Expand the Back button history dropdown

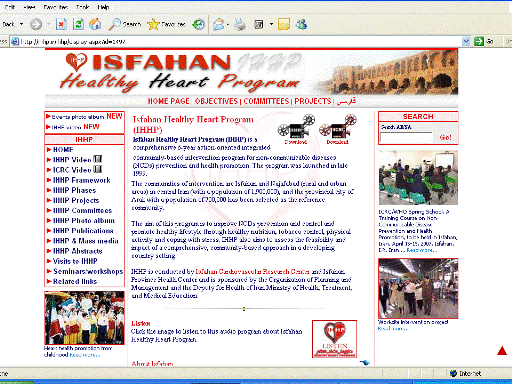pyautogui.click(x=21, y=24)
